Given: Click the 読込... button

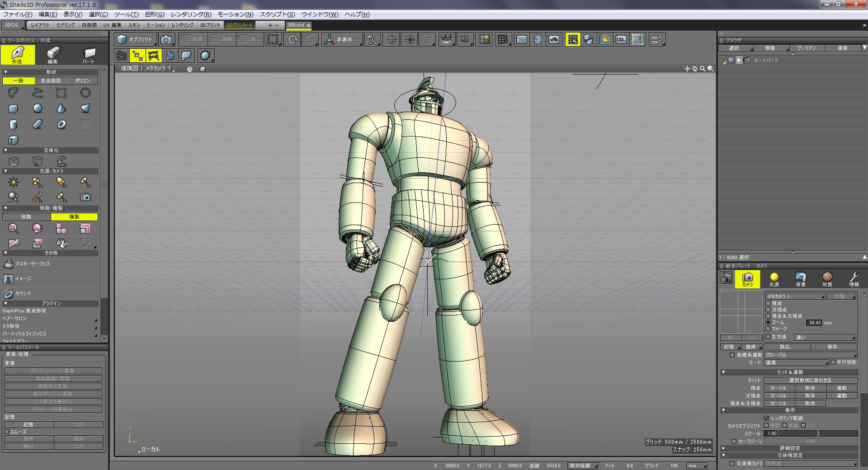Looking at the screenshot, I should pos(787,347).
